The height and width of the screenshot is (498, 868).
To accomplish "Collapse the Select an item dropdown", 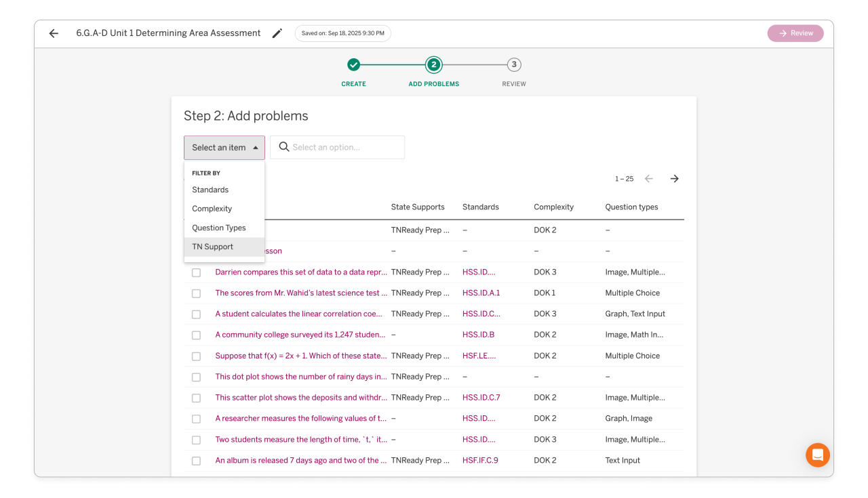I will pyautogui.click(x=224, y=148).
